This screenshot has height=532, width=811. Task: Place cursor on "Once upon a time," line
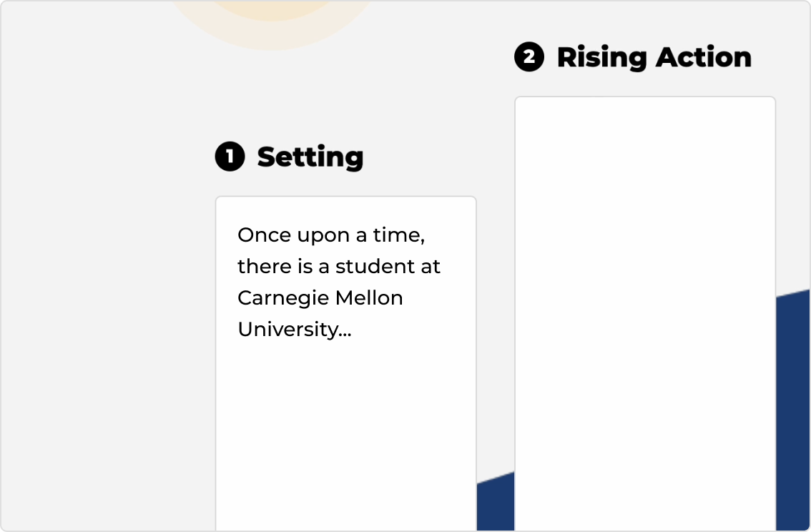click(331, 235)
